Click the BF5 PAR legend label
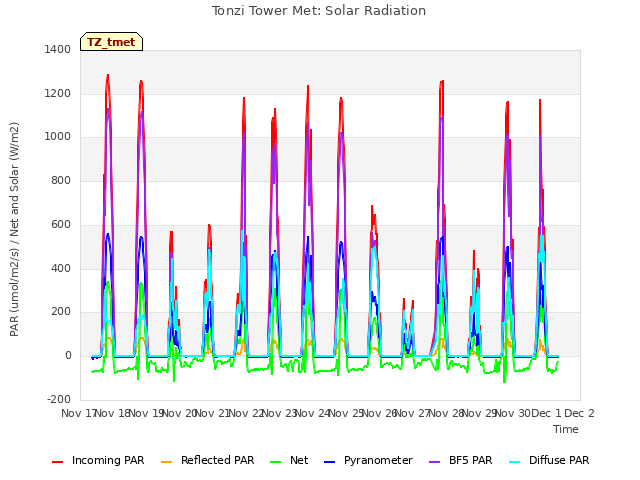This screenshot has height=480, width=640. tap(471, 460)
